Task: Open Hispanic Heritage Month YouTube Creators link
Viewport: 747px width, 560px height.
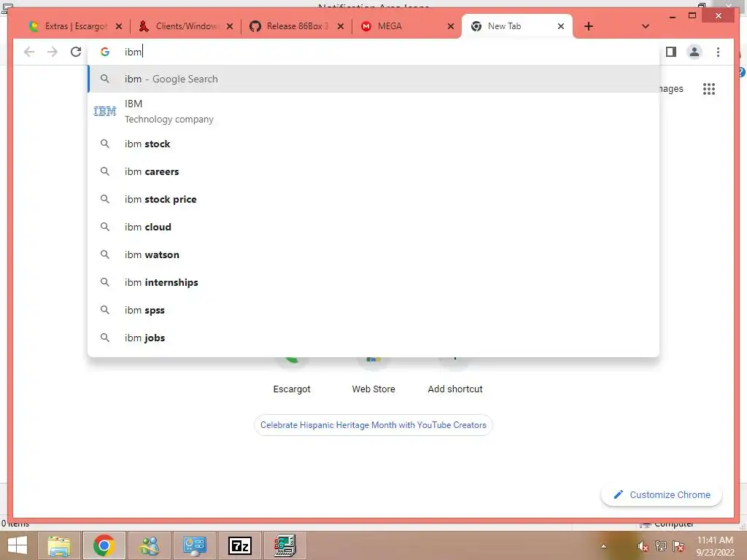Action: [373, 425]
